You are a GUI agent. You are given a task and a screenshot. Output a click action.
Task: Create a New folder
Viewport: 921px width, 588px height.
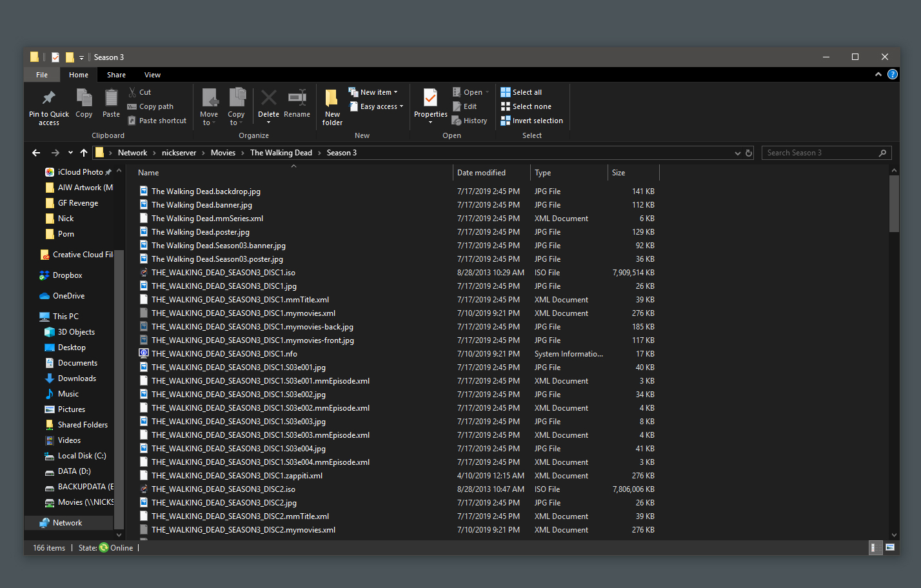pyautogui.click(x=332, y=107)
